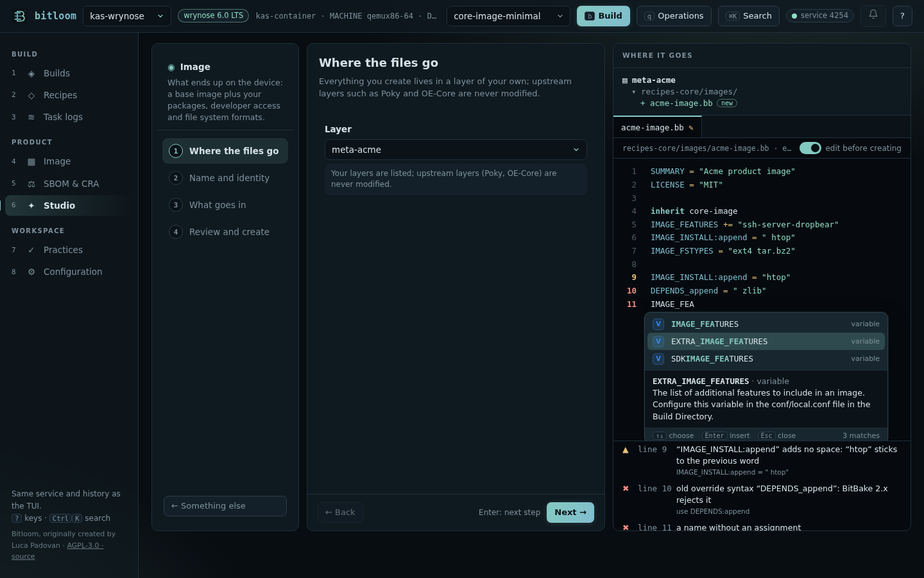Select step Where the files go

pos(225,151)
